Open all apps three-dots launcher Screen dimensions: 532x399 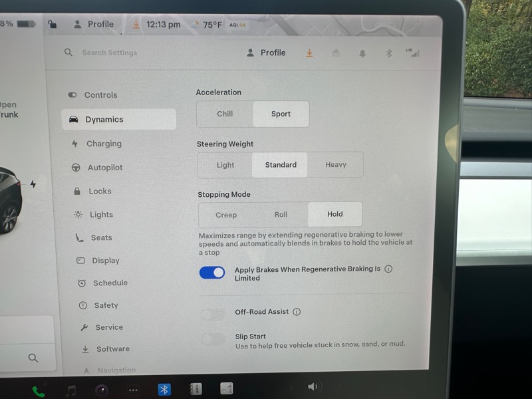[x=133, y=390]
